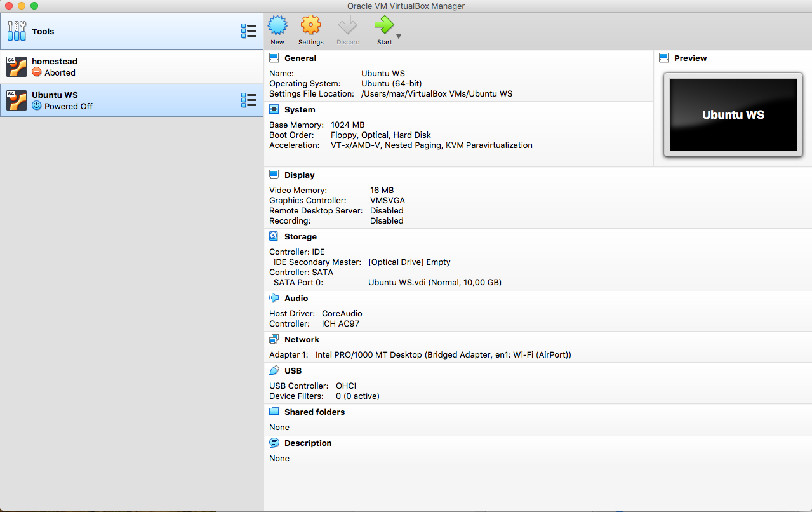
Task: Click the General section monitor icon
Action: (274, 58)
